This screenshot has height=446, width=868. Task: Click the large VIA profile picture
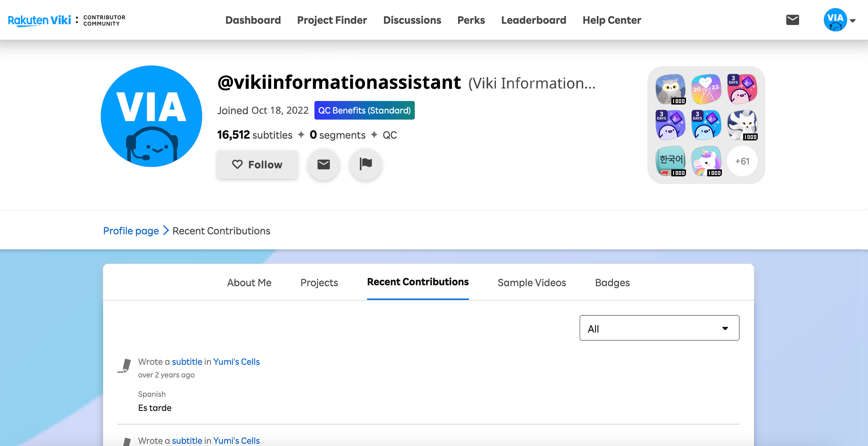[x=151, y=116]
